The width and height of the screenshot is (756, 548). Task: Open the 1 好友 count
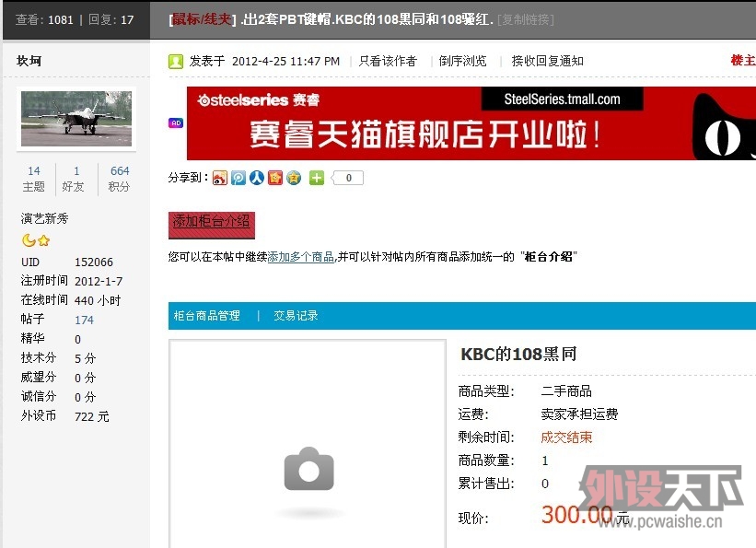pos(74,179)
